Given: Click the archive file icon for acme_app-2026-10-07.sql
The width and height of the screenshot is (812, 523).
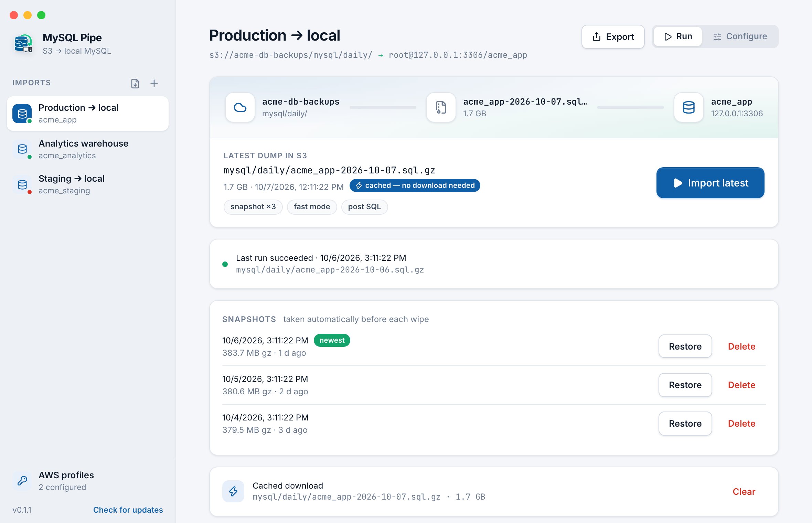Looking at the screenshot, I should pyautogui.click(x=441, y=107).
